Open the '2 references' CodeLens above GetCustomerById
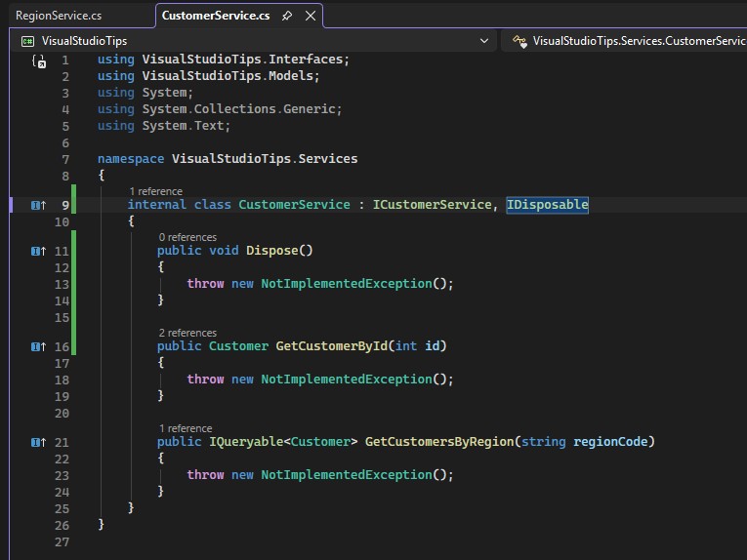Screen dimensions: 747x560 (x=187, y=333)
